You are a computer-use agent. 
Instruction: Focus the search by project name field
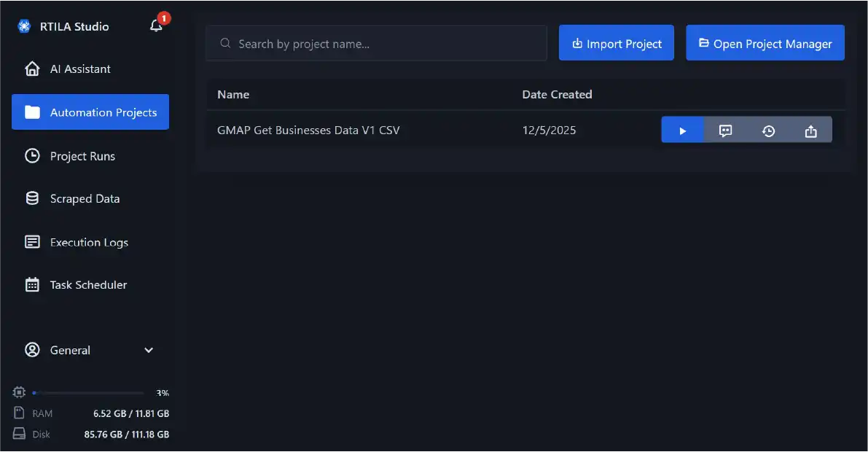coord(376,44)
